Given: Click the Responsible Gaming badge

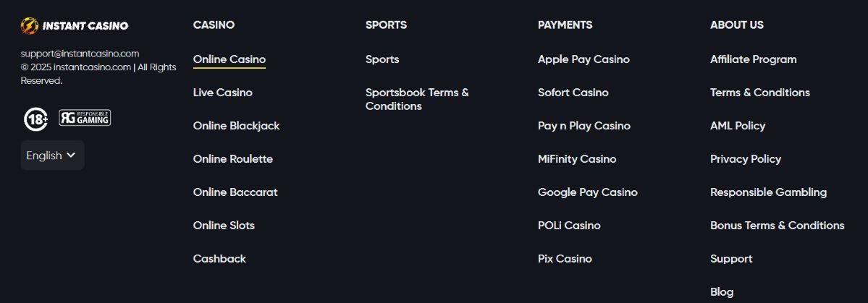Looking at the screenshot, I should (x=85, y=118).
